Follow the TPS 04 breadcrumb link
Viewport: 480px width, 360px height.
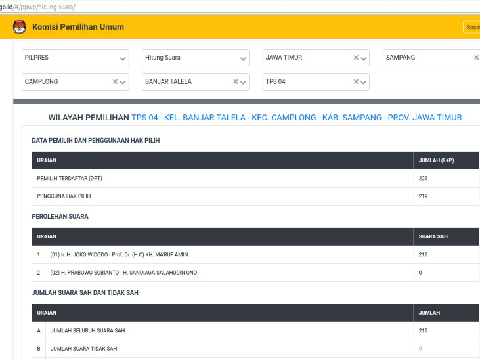pos(144,117)
